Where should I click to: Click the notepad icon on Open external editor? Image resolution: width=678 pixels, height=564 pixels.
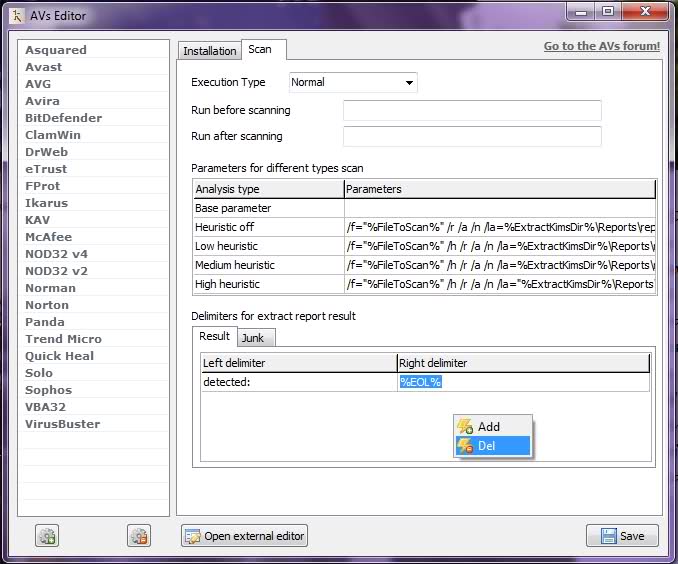click(192, 536)
